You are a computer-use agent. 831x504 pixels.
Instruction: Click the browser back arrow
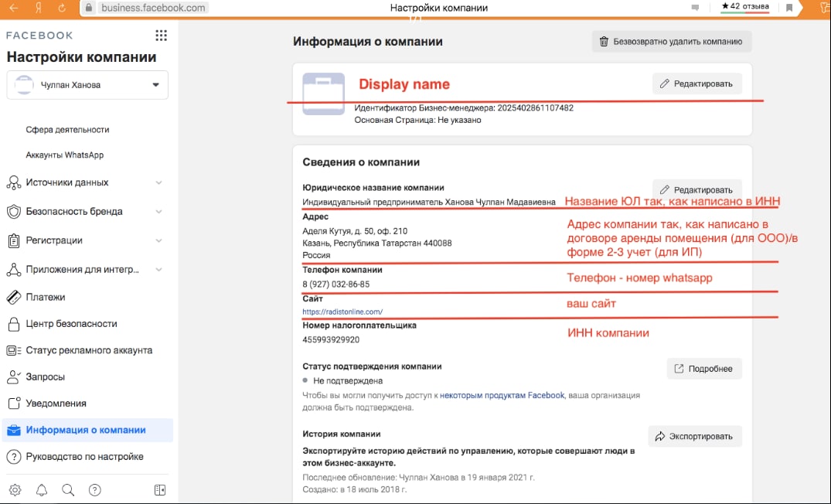pos(13,8)
